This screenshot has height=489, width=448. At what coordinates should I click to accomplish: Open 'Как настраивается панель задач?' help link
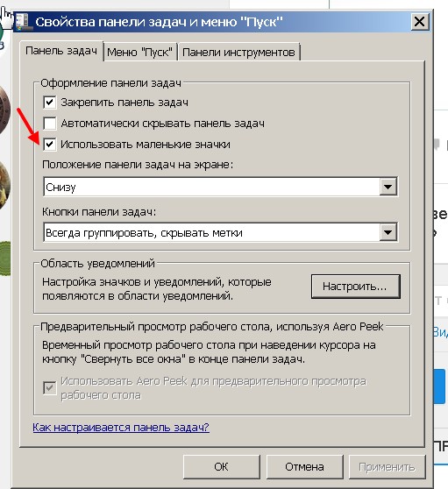pyautogui.click(x=121, y=427)
